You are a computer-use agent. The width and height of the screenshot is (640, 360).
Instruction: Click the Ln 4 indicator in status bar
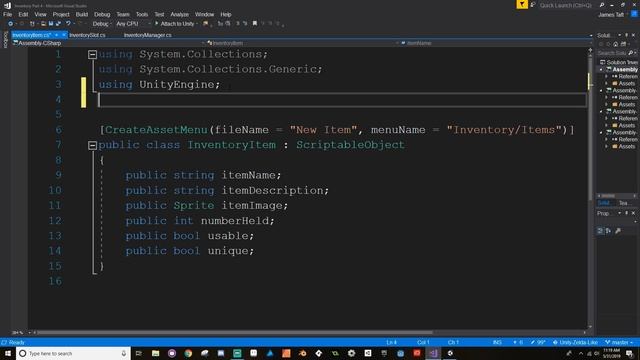[x=391, y=342]
